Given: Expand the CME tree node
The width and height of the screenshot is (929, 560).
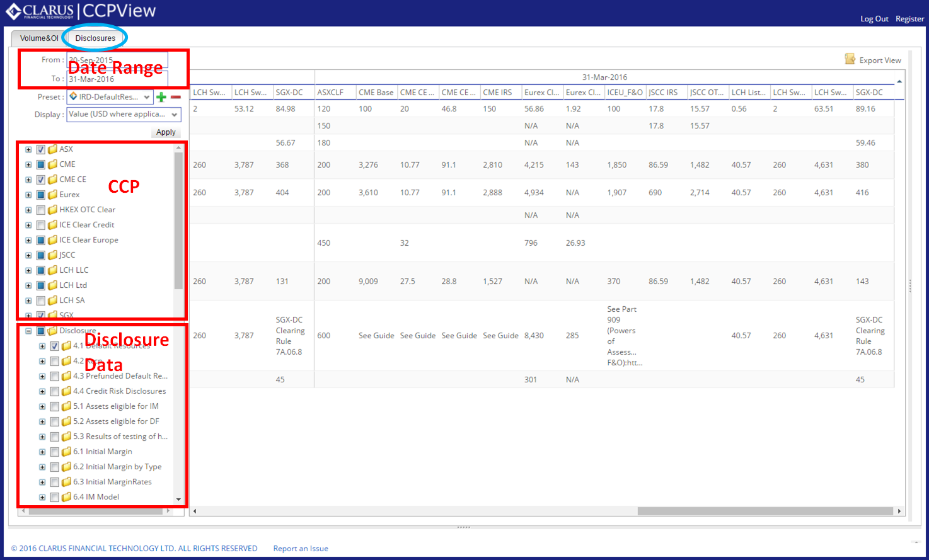Looking at the screenshot, I should coord(28,164).
